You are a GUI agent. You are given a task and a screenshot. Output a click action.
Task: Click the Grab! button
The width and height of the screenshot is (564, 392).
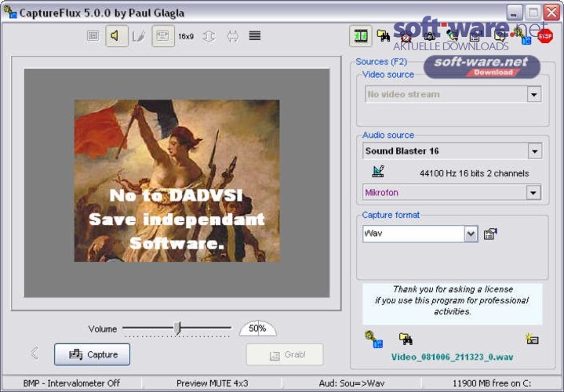point(285,355)
